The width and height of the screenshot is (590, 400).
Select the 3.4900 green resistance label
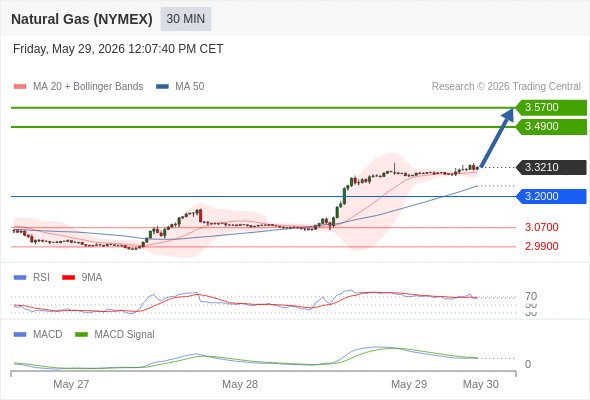[551, 126]
